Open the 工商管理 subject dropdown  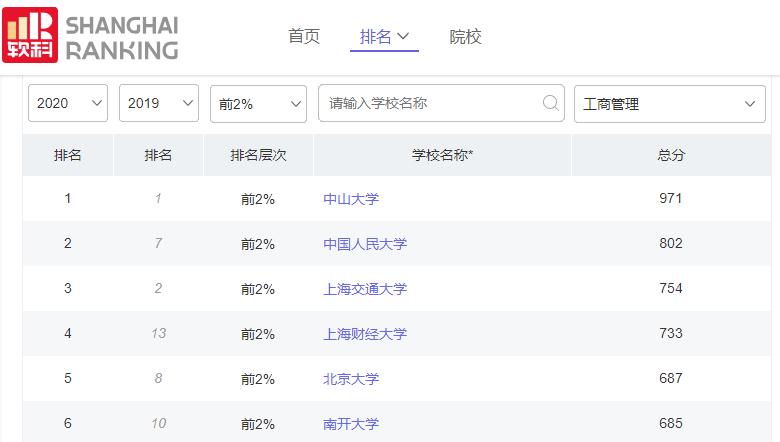669,104
